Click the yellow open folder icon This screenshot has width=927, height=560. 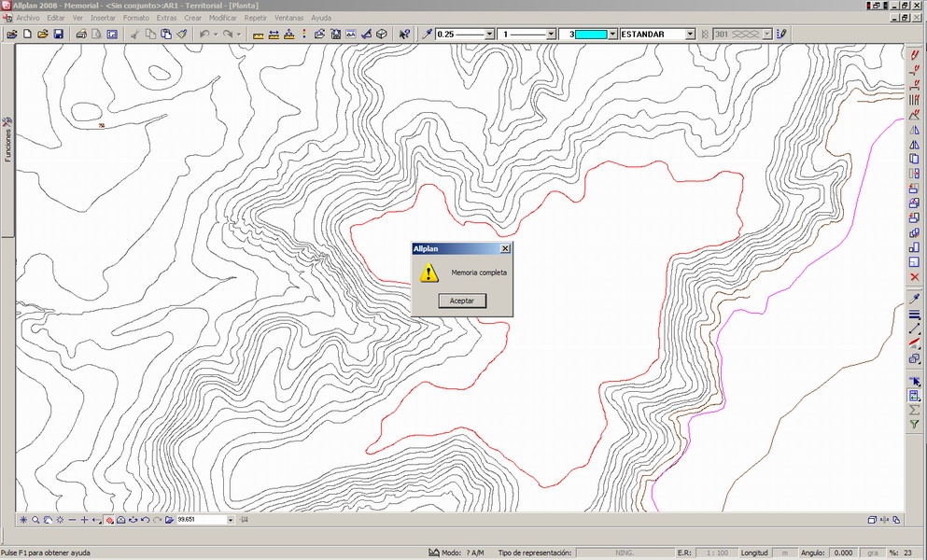[x=43, y=35]
